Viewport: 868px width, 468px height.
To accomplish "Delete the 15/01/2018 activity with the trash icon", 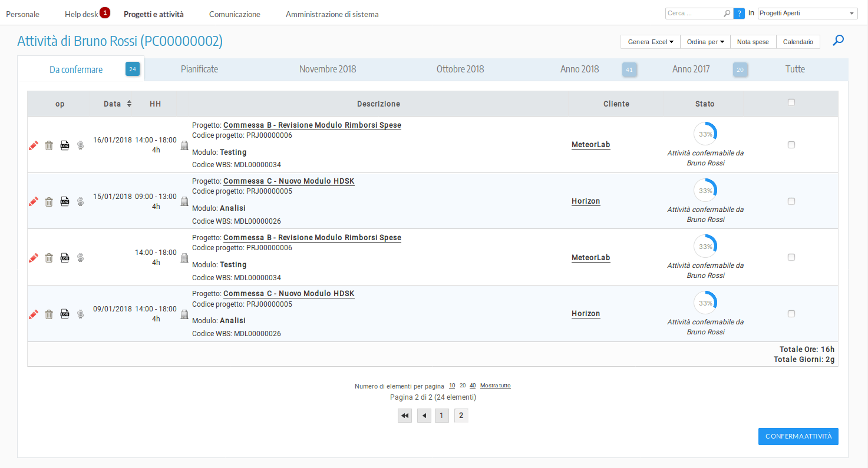I will [49, 202].
